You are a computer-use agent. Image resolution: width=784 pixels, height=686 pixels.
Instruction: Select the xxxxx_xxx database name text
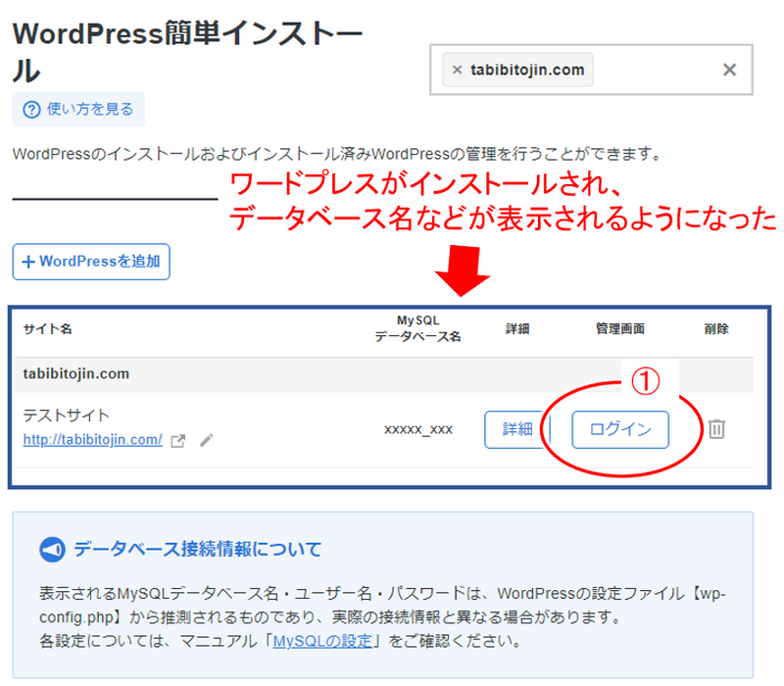pyautogui.click(x=418, y=429)
